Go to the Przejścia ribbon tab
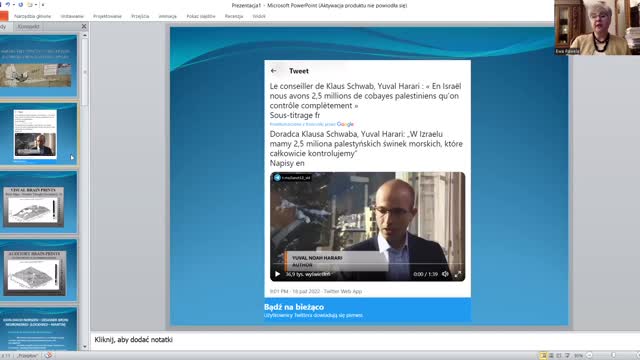Viewport: 640px width, 360px height. 140,16
